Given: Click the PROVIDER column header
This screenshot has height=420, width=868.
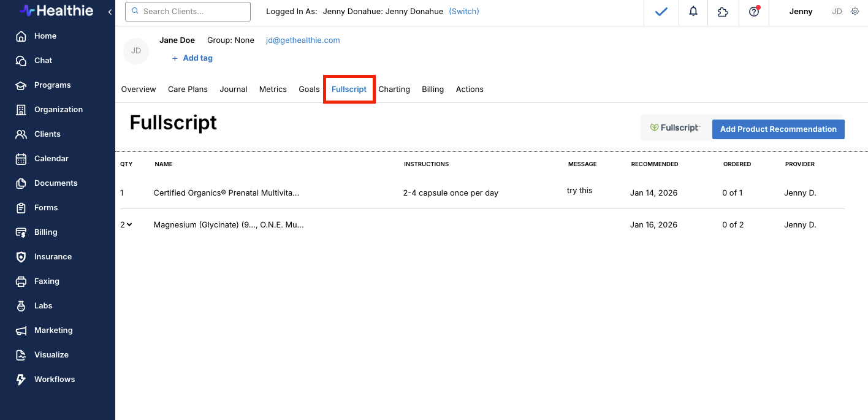Looking at the screenshot, I should (x=800, y=164).
